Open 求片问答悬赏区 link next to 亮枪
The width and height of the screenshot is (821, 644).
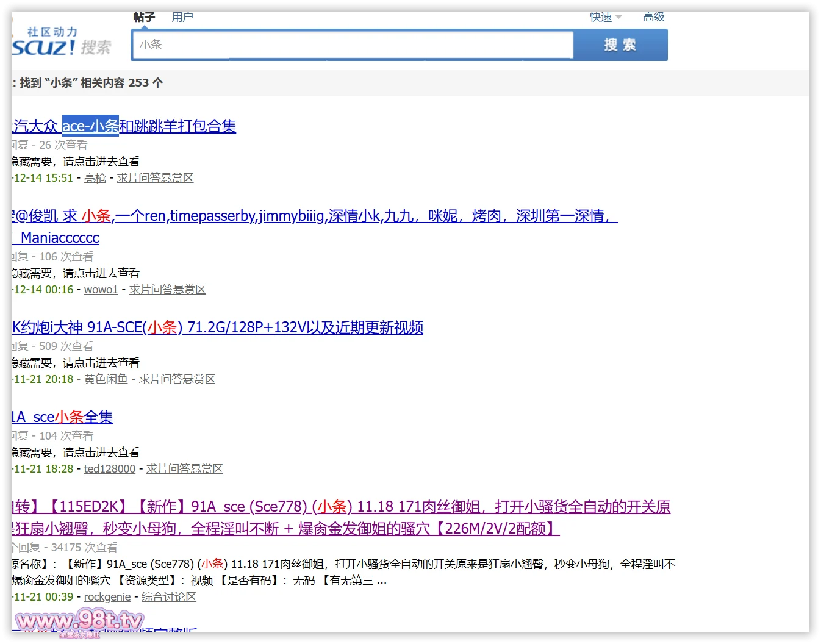155,178
